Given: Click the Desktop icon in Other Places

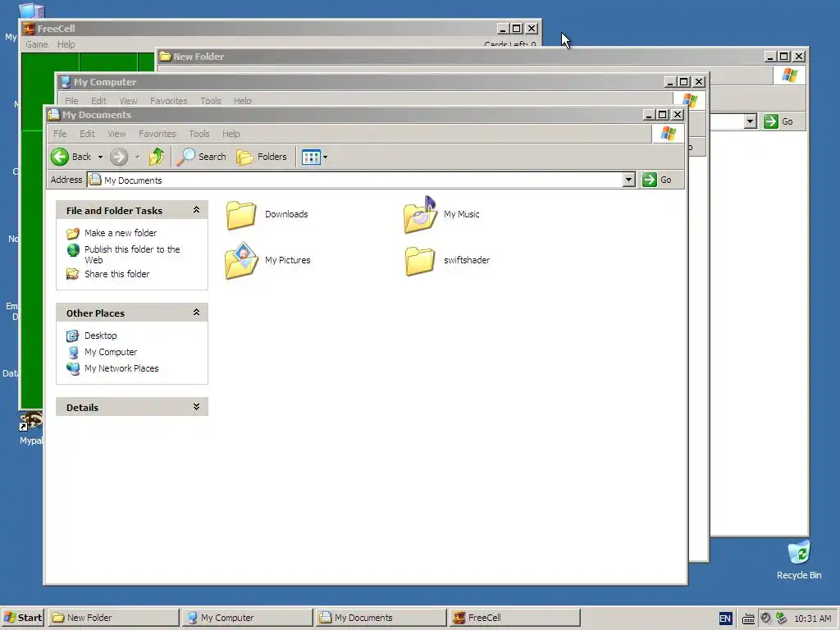Looking at the screenshot, I should [73, 336].
